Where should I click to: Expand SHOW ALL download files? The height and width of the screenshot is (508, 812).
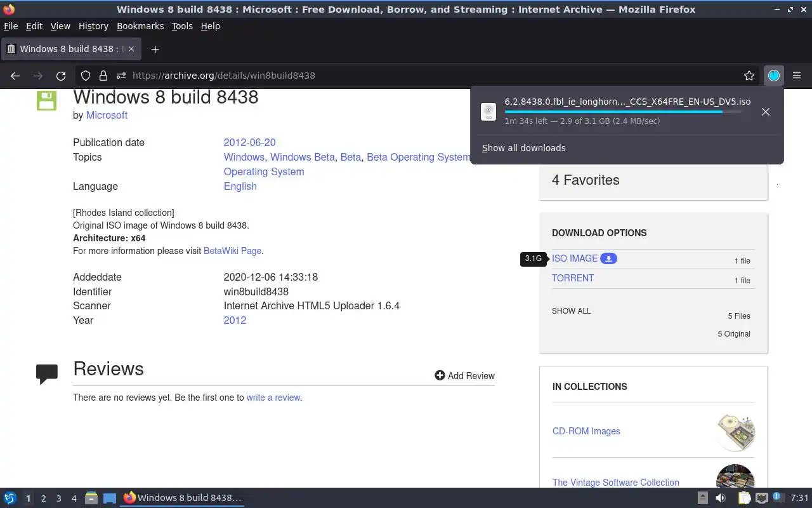coord(571,311)
